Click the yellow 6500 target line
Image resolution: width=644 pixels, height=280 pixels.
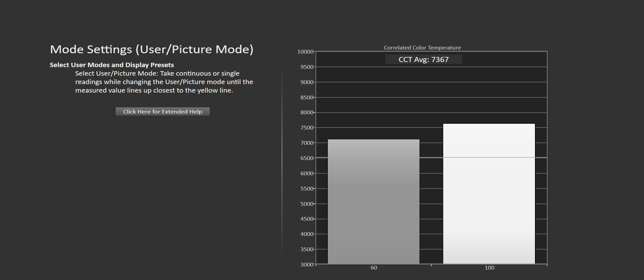431,158
